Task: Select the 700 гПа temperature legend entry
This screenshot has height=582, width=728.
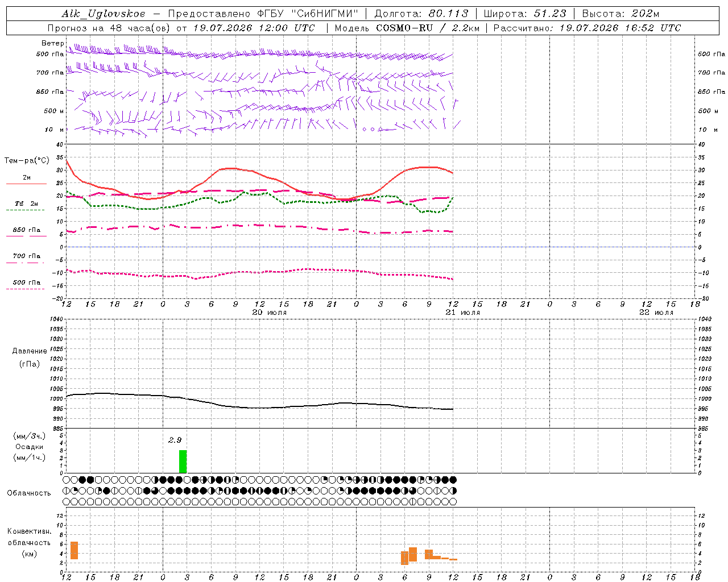Action: pos(26,256)
